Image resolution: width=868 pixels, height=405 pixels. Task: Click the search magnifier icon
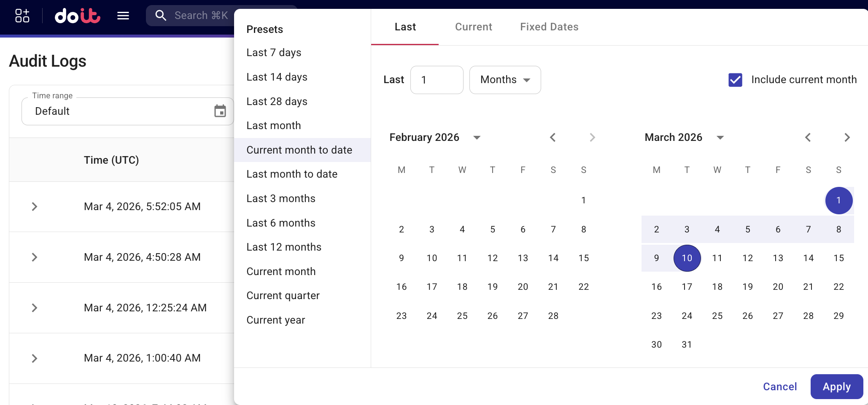pos(161,15)
